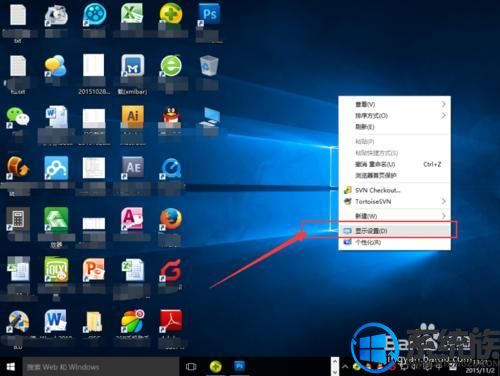500x376 pixels.
Task: Open the Excel application shortcut on desktop
Action: point(132,15)
